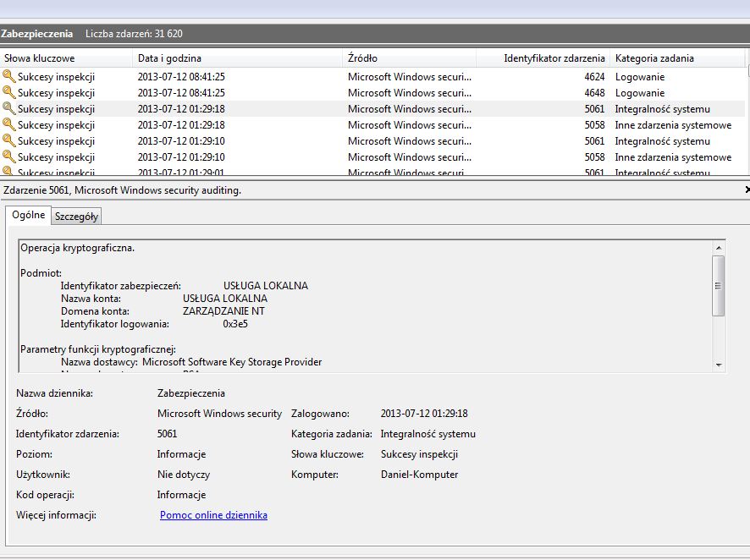Screen dimensions: 750x560
Task: Select event ID cell 4624
Action: pos(594,77)
